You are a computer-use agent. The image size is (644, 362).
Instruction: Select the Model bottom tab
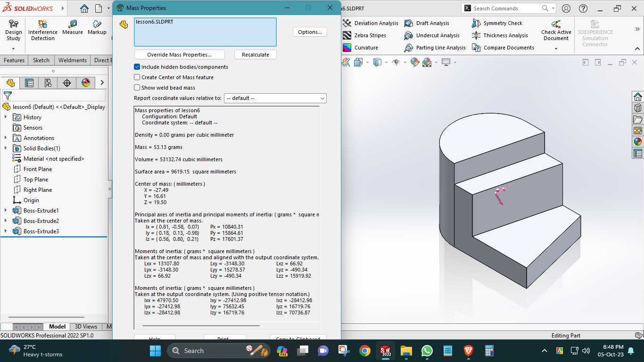pos(57,327)
